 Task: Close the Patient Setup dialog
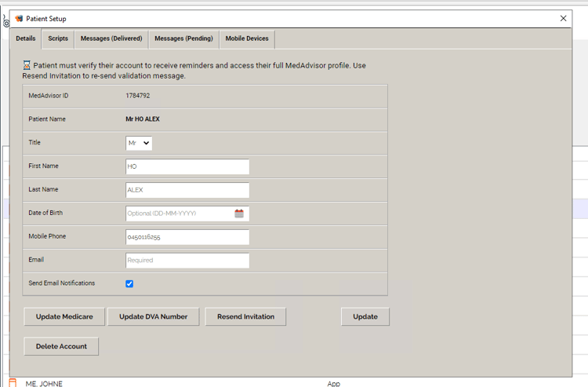point(563,18)
